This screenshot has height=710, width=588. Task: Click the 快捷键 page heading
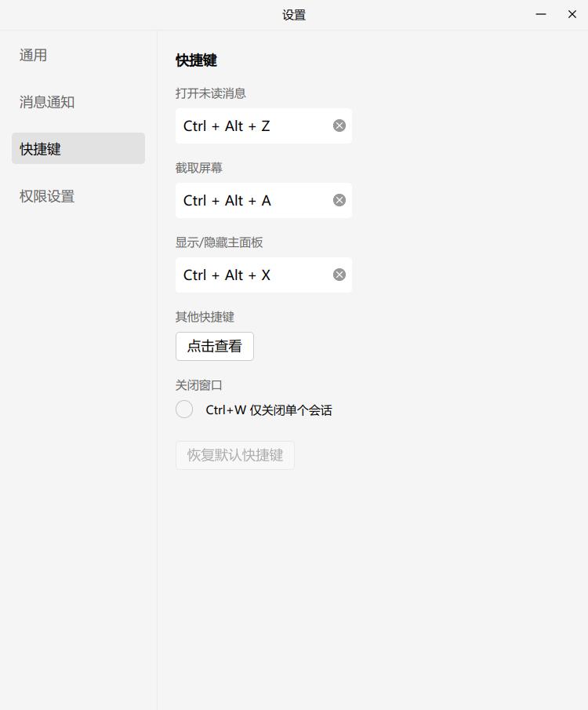[x=195, y=60]
